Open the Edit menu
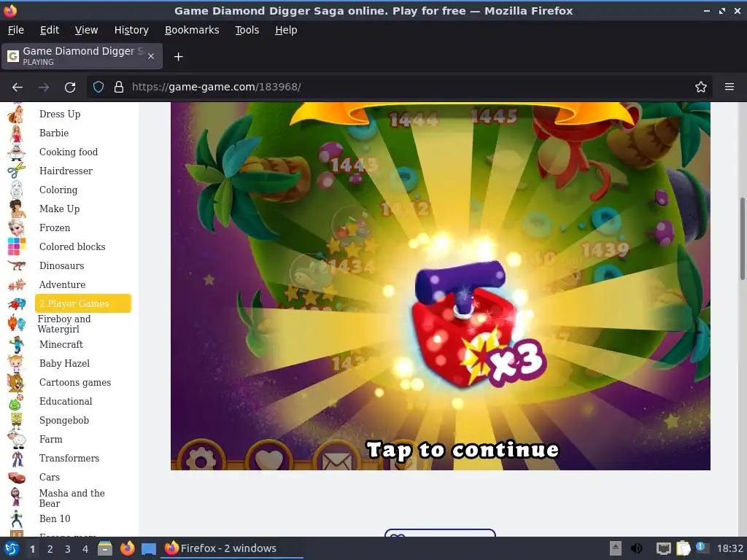The height and width of the screenshot is (560, 747). point(50,30)
